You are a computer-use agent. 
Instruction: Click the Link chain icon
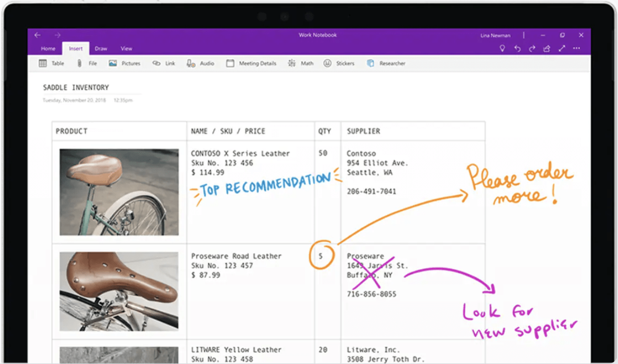tap(156, 63)
